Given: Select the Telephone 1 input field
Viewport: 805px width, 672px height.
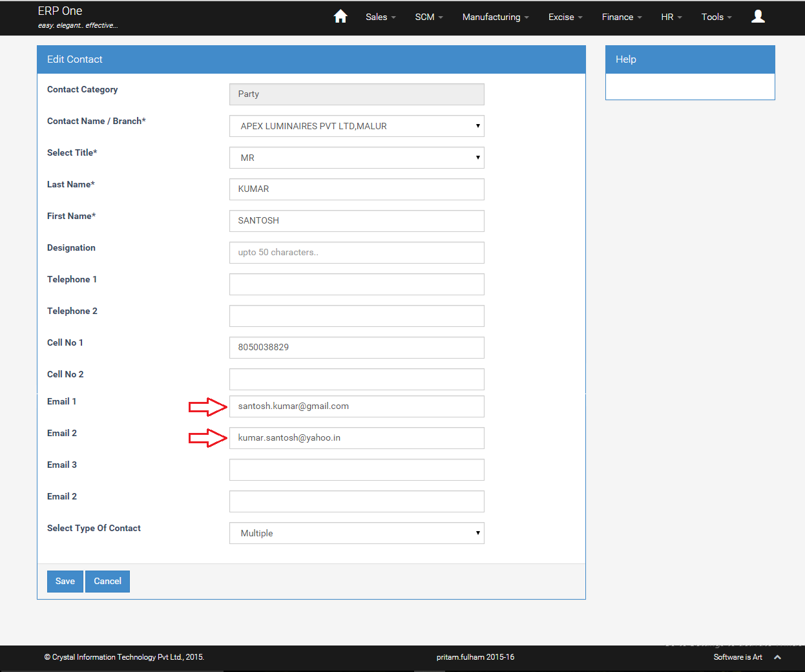Looking at the screenshot, I should pos(357,284).
